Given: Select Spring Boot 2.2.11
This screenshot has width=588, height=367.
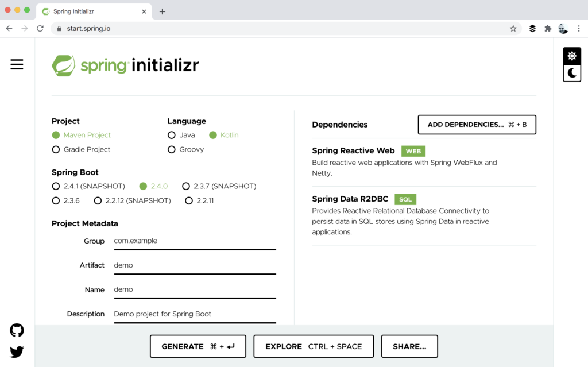Looking at the screenshot, I should 199,201.
